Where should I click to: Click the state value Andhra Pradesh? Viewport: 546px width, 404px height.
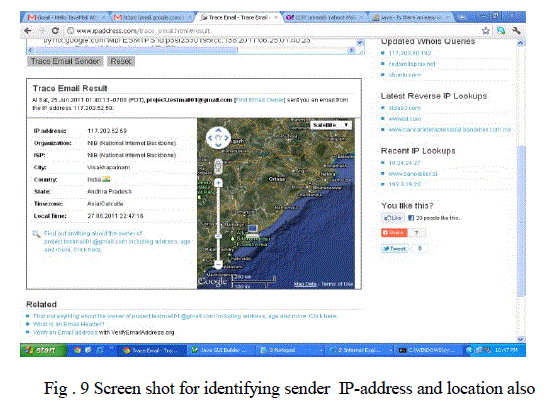click(x=109, y=192)
